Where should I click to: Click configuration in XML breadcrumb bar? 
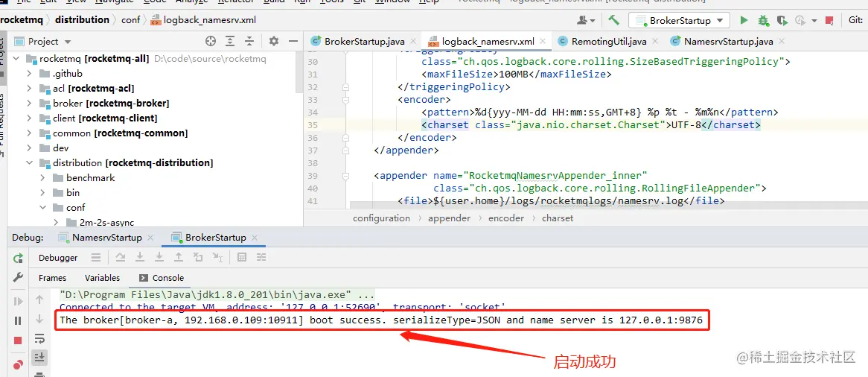click(x=381, y=218)
